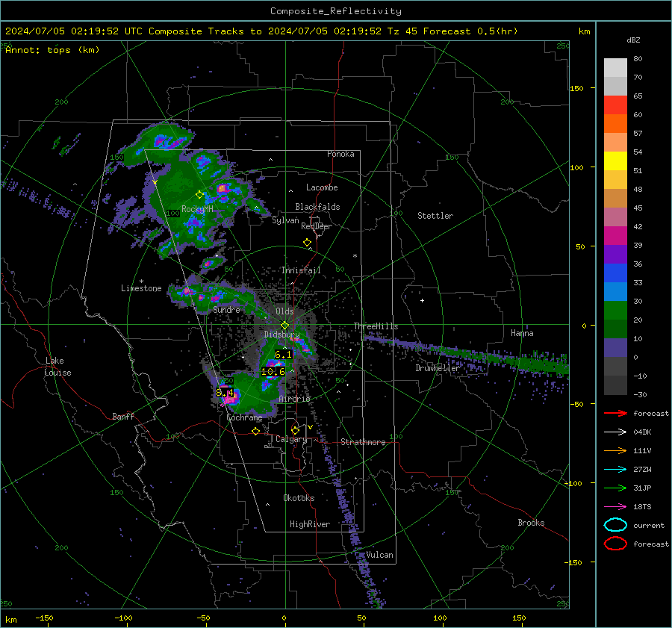Pick the orange 60 dBZ swatch

615,123
